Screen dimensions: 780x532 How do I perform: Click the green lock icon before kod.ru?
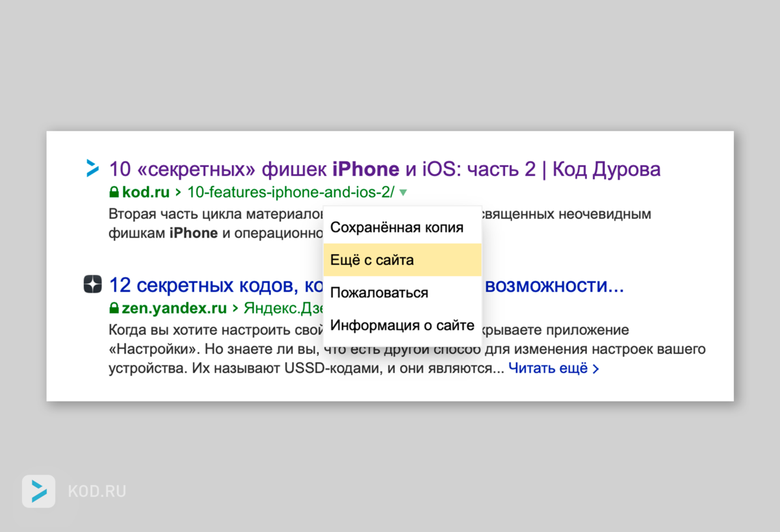(114, 192)
